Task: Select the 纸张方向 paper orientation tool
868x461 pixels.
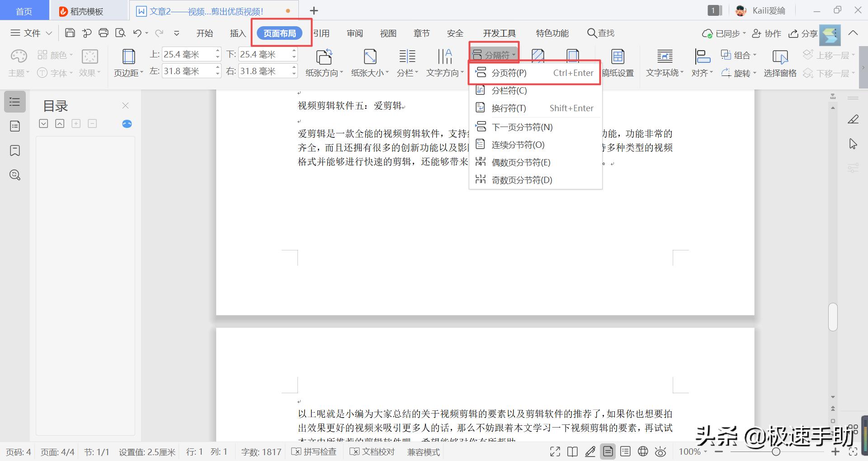Action: click(323, 63)
